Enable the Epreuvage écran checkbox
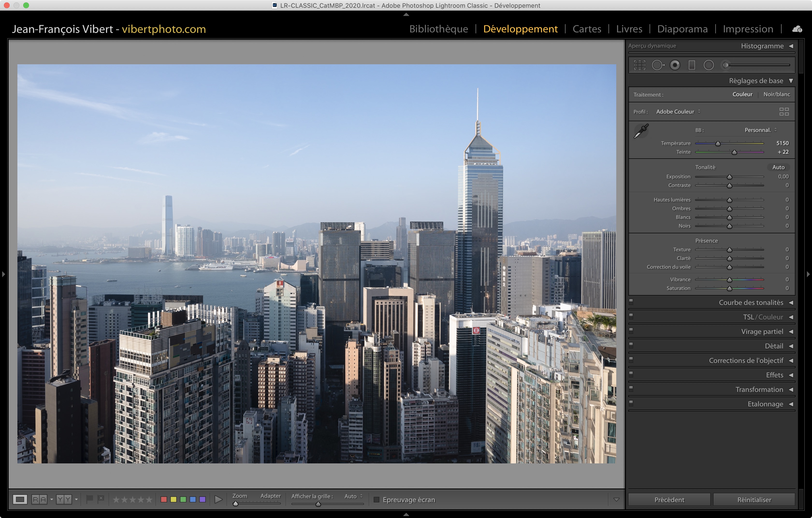812x518 pixels. click(x=377, y=499)
